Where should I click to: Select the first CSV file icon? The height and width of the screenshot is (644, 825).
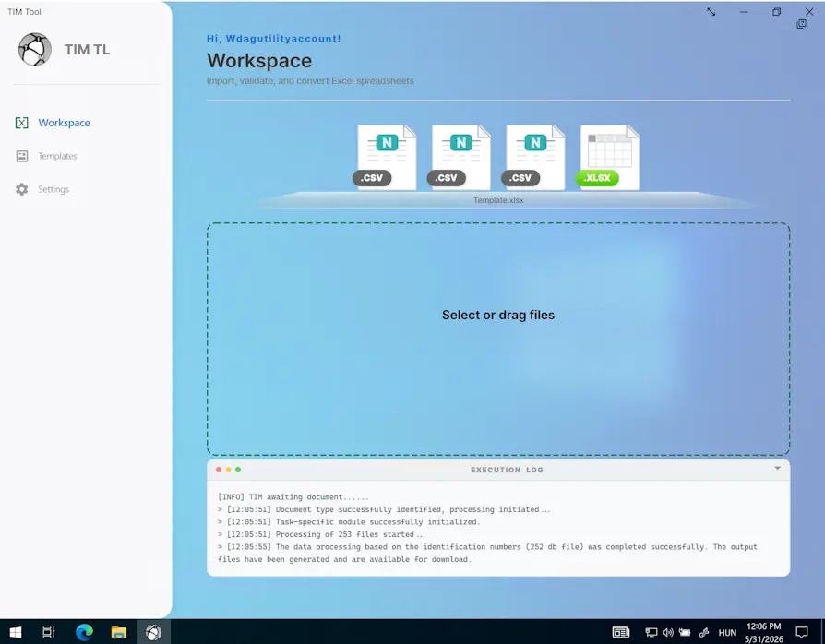(385, 158)
